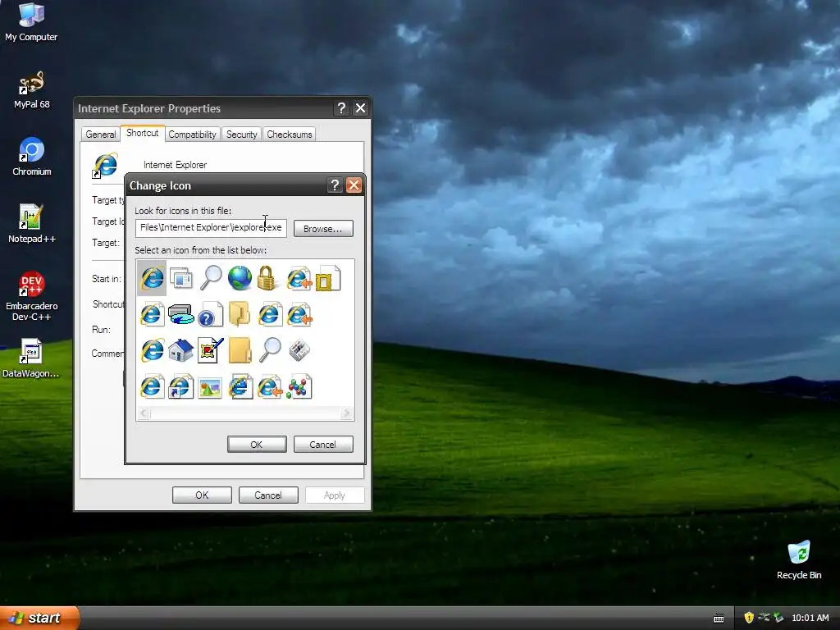Select the blue-roofed house icon
Image resolution: width=840 pixels, height=630 pixels.
181,350
